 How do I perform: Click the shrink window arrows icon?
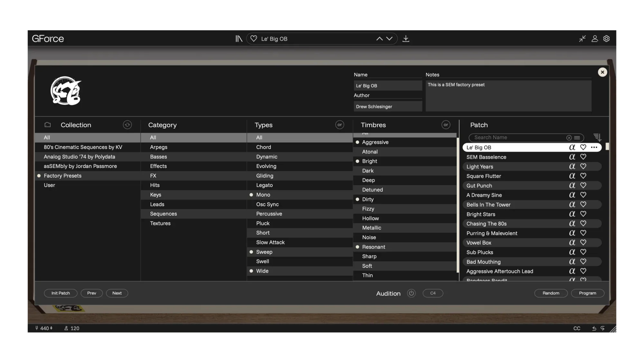[x=582, y=39]
